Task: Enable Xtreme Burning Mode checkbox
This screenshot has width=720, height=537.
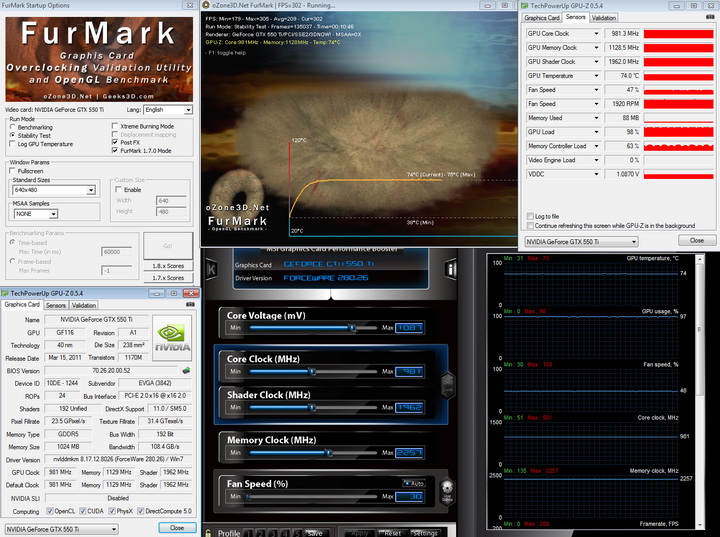Action: [x=114, y=126]
